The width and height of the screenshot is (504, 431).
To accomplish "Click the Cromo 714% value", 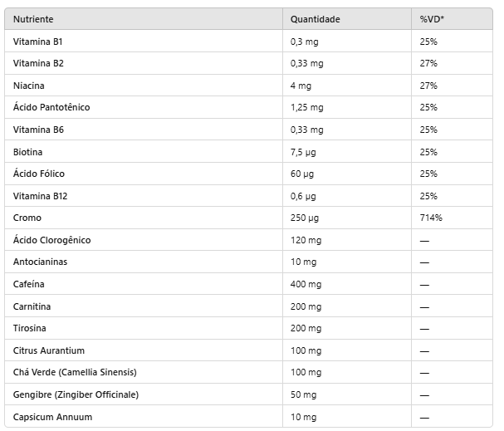I will coord(431,218).
